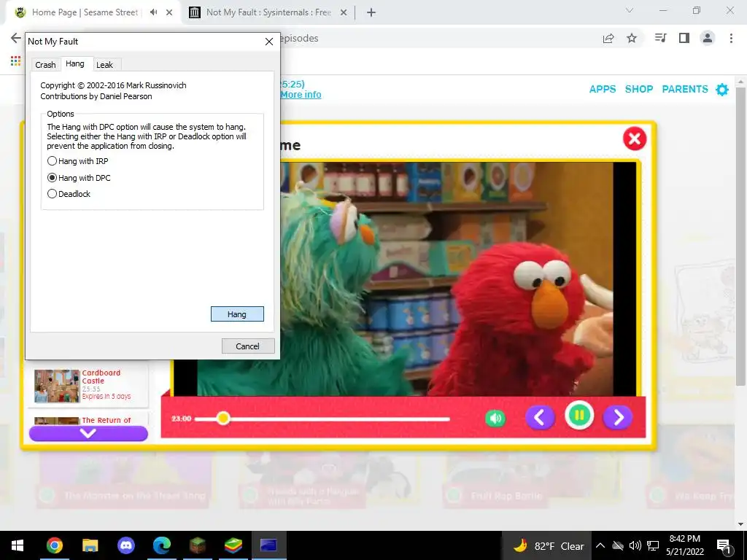Open File Explorer from the taskbar
This screenshot has height=560, width=747.
click(90, 545)
